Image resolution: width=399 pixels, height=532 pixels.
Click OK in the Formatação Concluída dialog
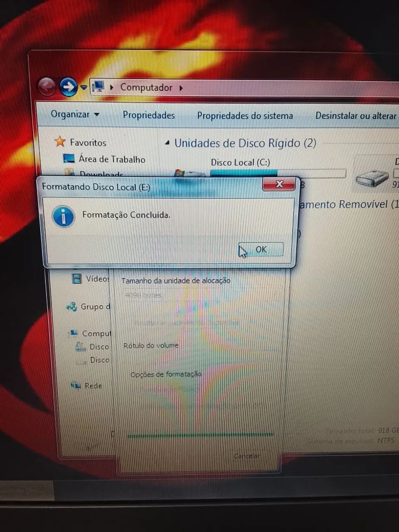[x=261, y=249]
